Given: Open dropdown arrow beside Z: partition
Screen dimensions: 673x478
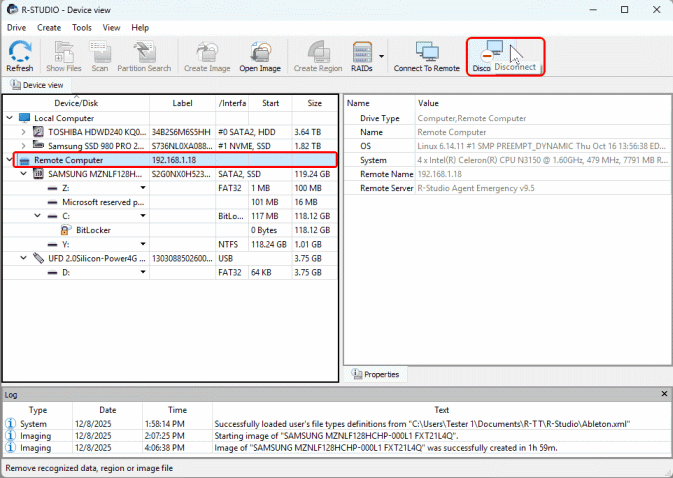Looking at the screenshot, I should [143, 187].
